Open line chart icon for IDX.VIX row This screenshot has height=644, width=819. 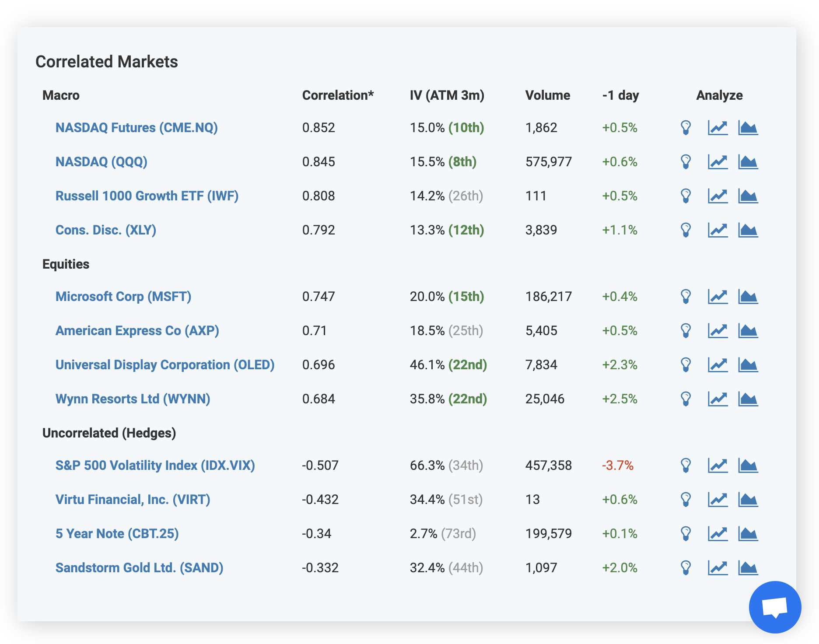pyautogui.click(x=718, y=465)
